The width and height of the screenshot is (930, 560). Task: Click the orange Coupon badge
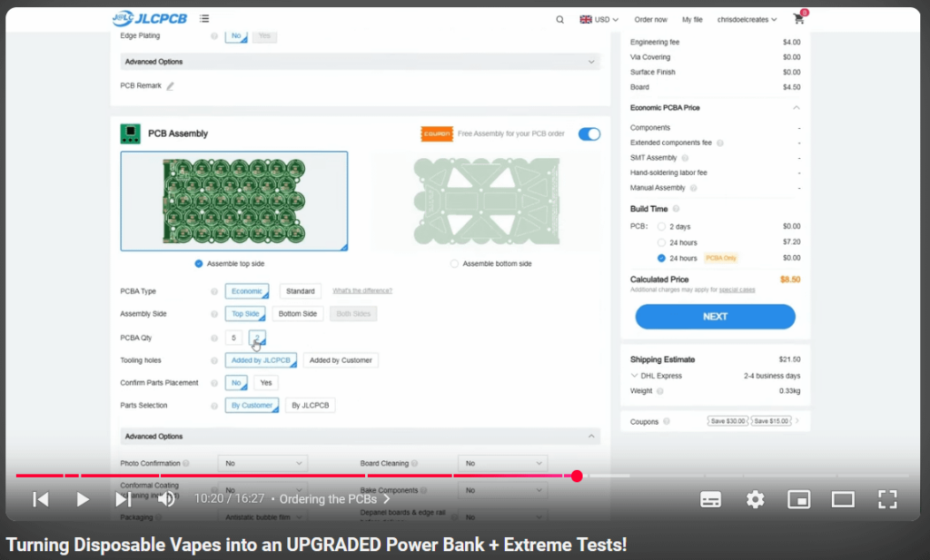[437, 134]
